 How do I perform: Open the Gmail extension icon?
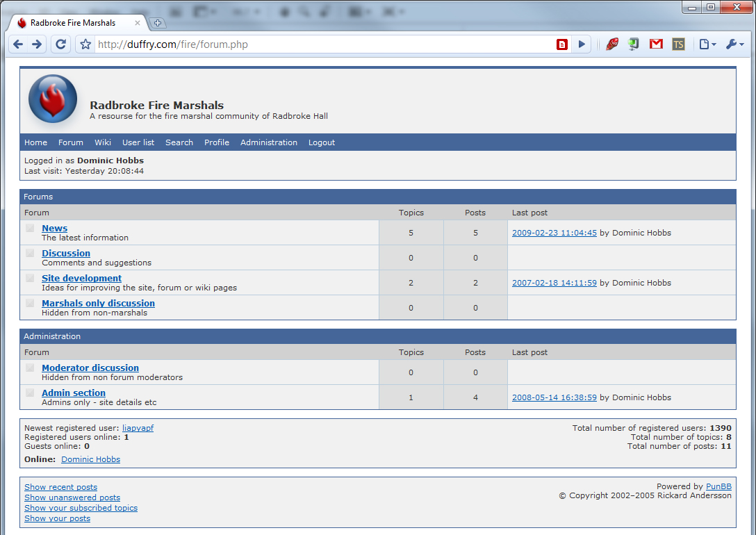click(656, 44)
